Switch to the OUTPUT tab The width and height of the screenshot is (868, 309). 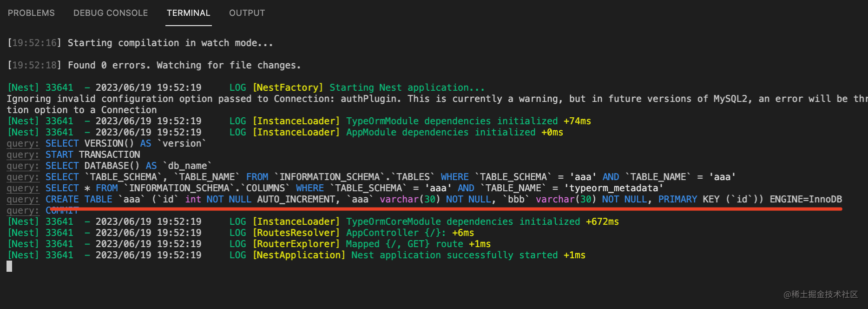(247, 13)
